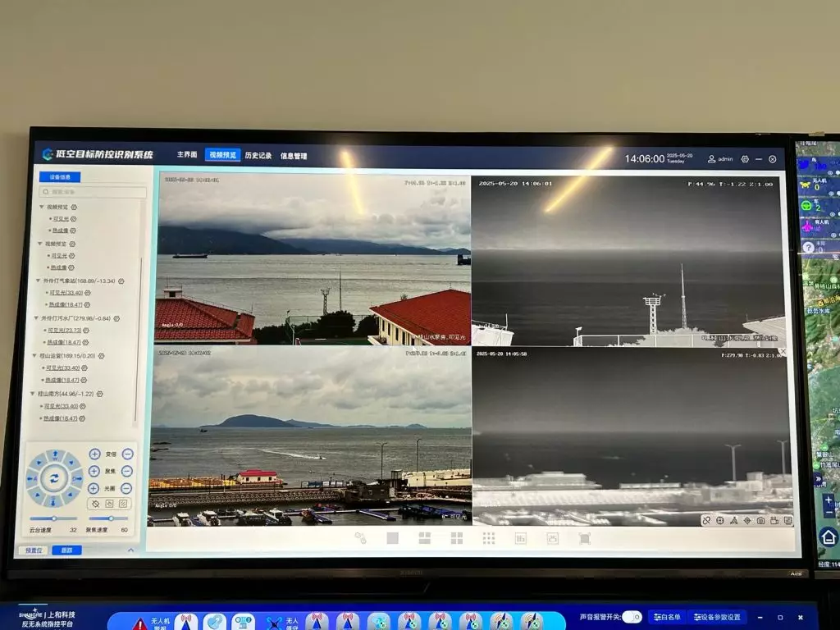Viewport: 840px width, 630px height.
Task: Collapse the control panel with bottom chevron
Action: [x=130, y=550]
